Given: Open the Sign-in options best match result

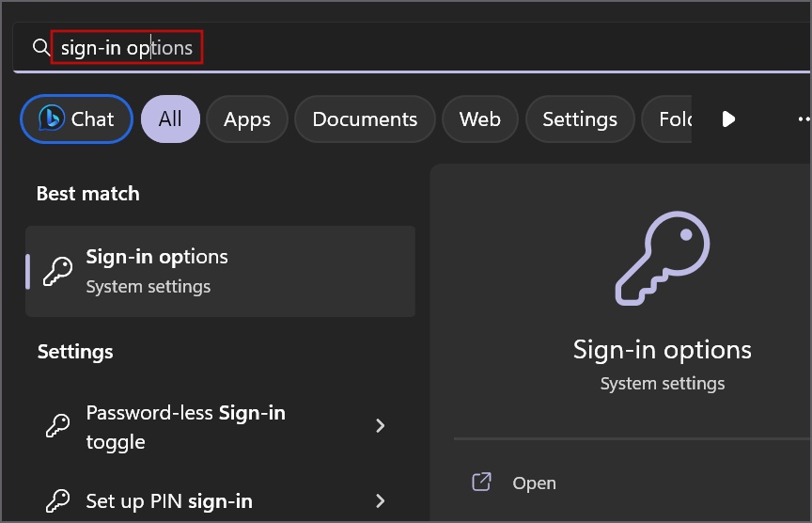Looking at the screenshot, I should pyautogui.click(x=221, y=271).
